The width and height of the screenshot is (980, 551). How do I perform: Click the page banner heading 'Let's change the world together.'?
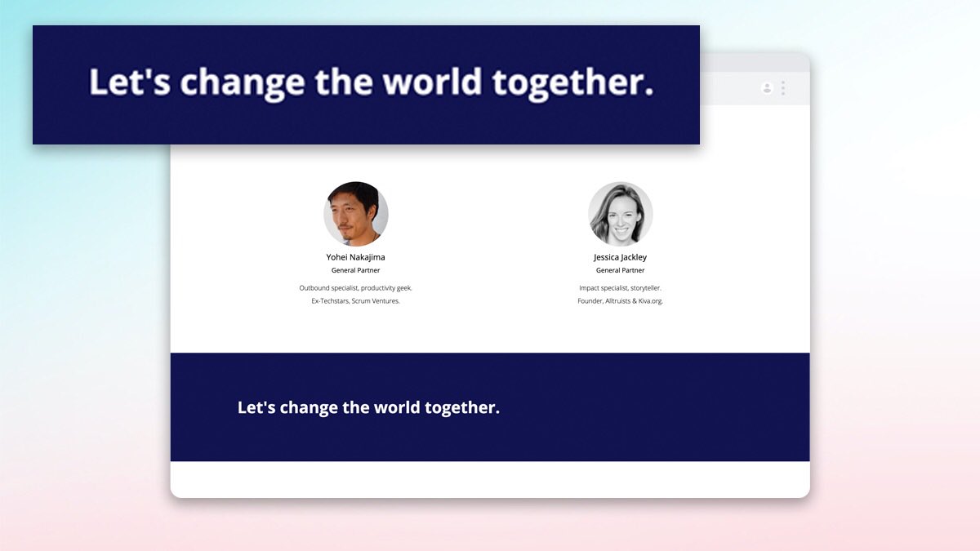point(368,407)
